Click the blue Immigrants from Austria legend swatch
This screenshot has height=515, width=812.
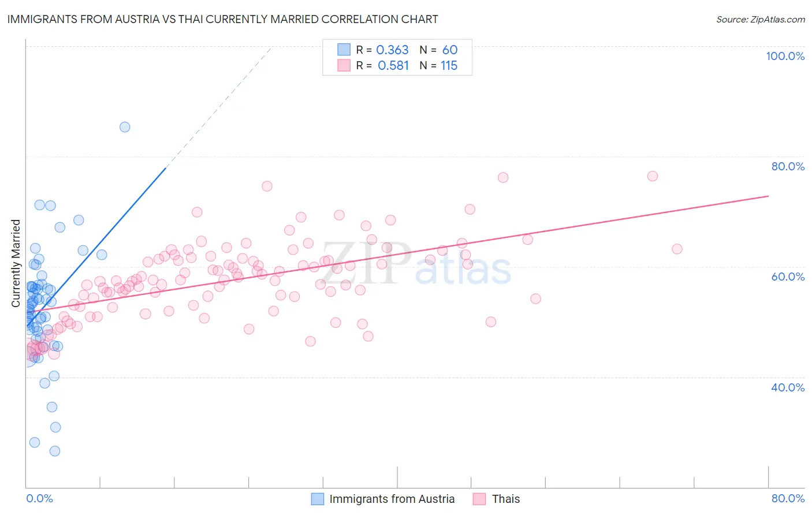point(317,499)
